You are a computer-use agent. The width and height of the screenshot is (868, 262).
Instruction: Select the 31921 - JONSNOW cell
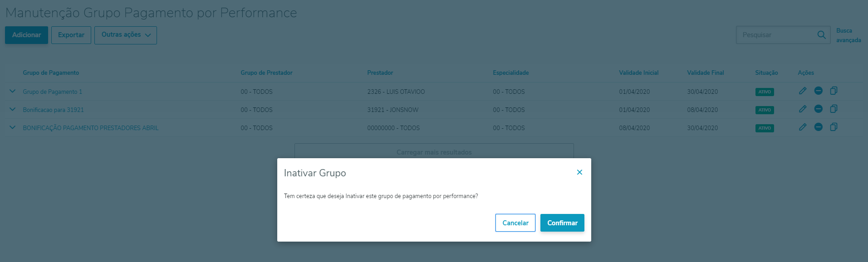point(393,110)
